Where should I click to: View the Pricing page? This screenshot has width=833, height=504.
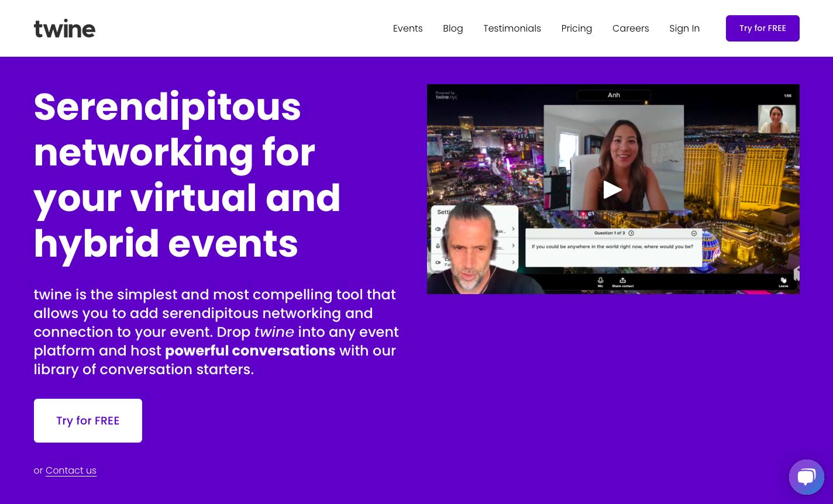click(x=576, y=28)
